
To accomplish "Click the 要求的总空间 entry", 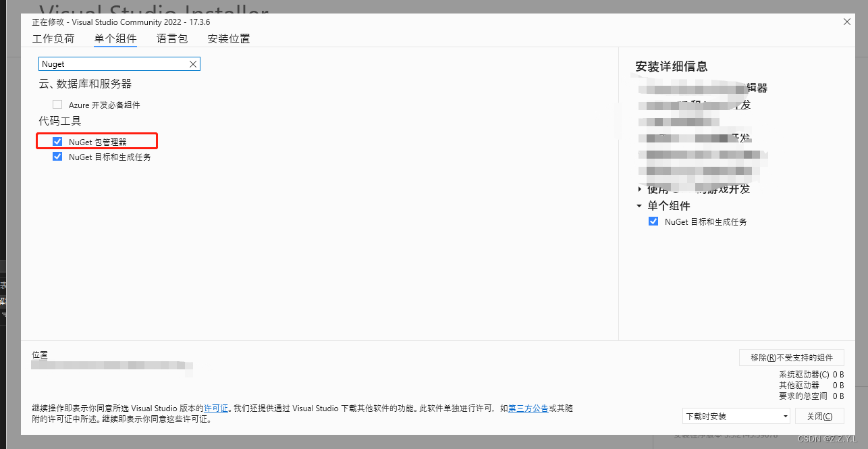I will [811, 396].
